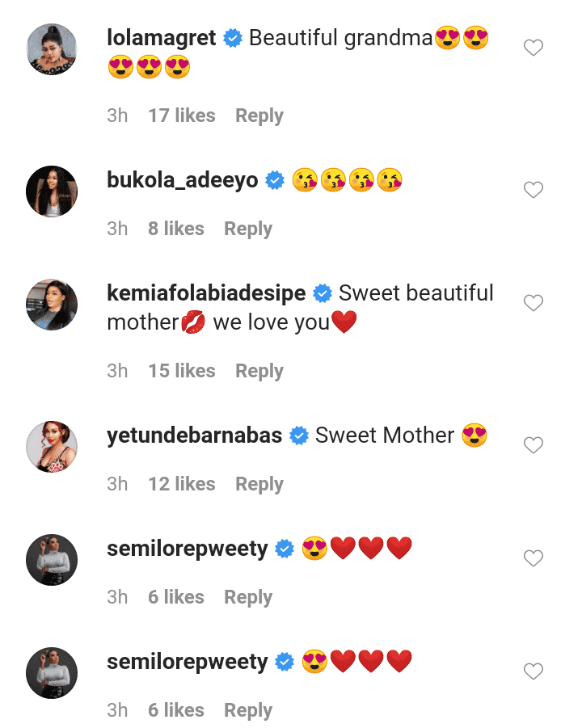The image size is (582, 728).
Task: Tap the verified checkmark beside kemiafolabiadesipe
Action: (323, 293)
